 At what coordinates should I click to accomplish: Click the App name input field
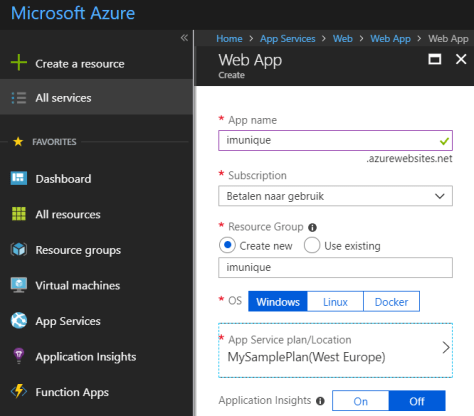click(x=335, y=140)
